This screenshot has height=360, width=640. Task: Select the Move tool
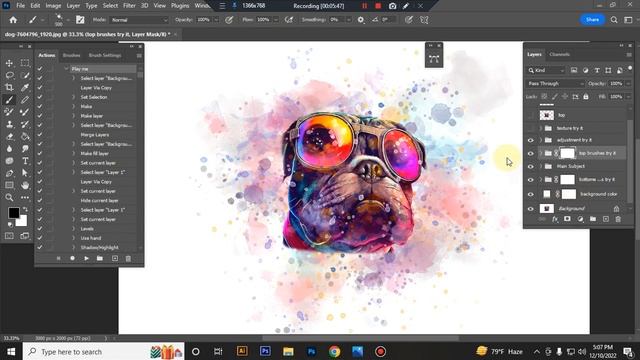click(9, 63)
